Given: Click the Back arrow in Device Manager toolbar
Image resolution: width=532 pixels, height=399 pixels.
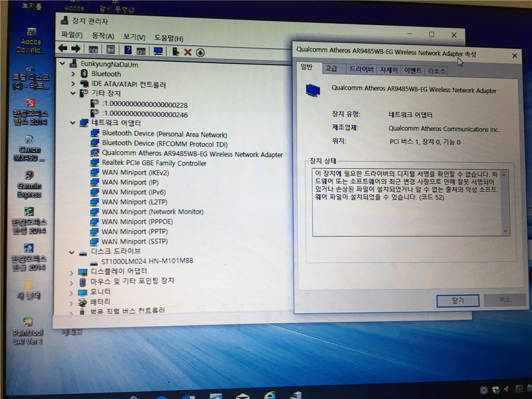Looking at the screenshot, I should click(x=63, y=48).
